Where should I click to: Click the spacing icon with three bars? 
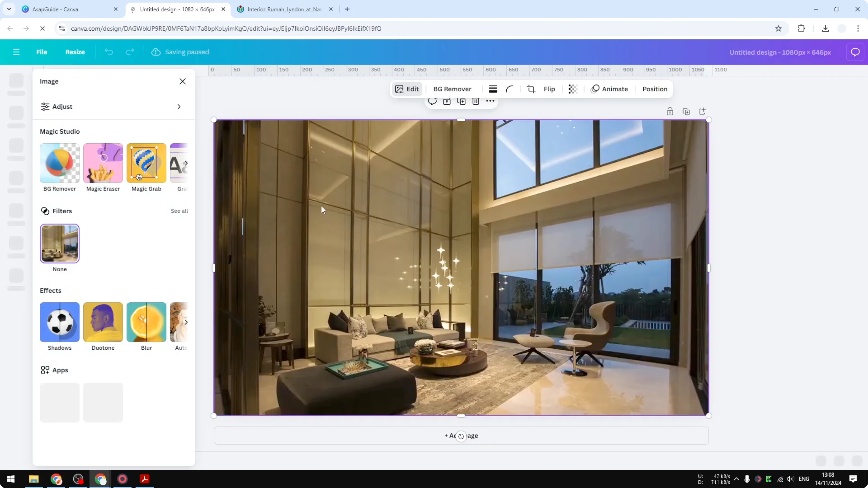pos(493,89)
